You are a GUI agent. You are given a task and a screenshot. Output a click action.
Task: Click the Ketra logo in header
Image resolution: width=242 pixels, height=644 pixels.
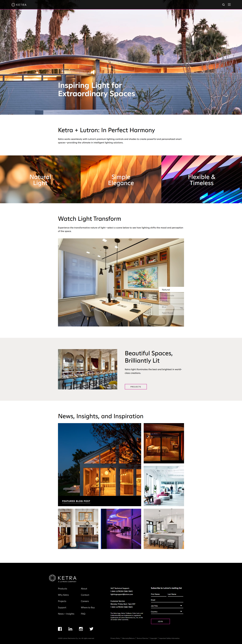coord(19,5)
